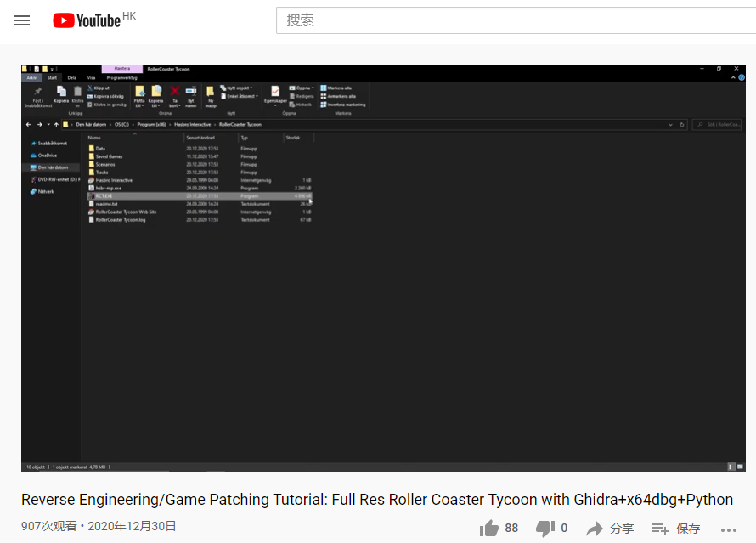Select DVD-RW-enhet (D:) in navigation pane
756x543 pixels.
(55, 179)
